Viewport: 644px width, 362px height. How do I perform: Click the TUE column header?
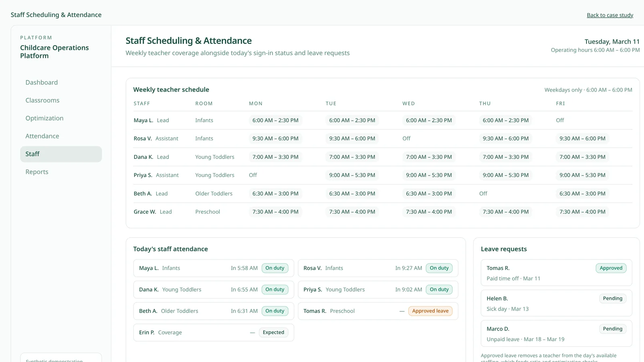331,103
